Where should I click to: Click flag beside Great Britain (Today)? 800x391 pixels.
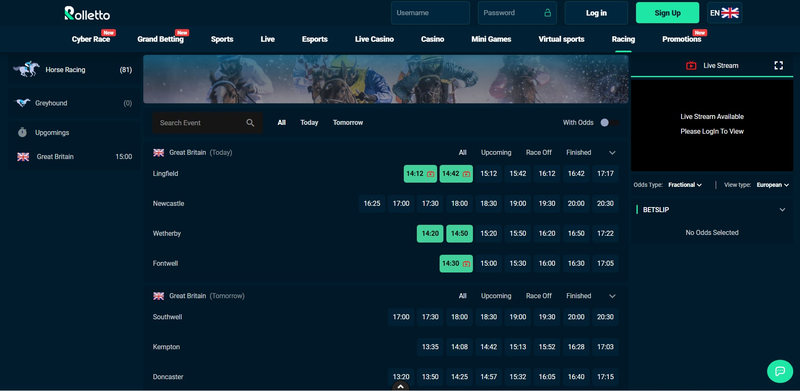pyautogui.click(x=159, y=152)
